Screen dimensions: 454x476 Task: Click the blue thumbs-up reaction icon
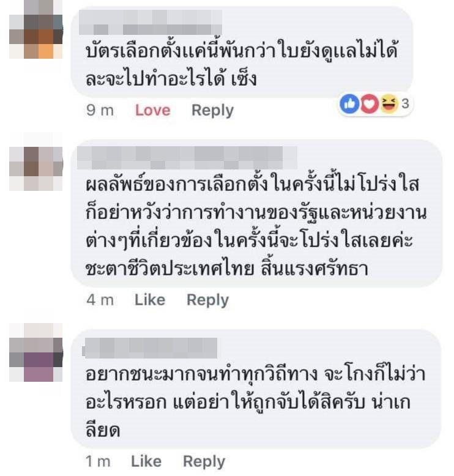[349, 104]
